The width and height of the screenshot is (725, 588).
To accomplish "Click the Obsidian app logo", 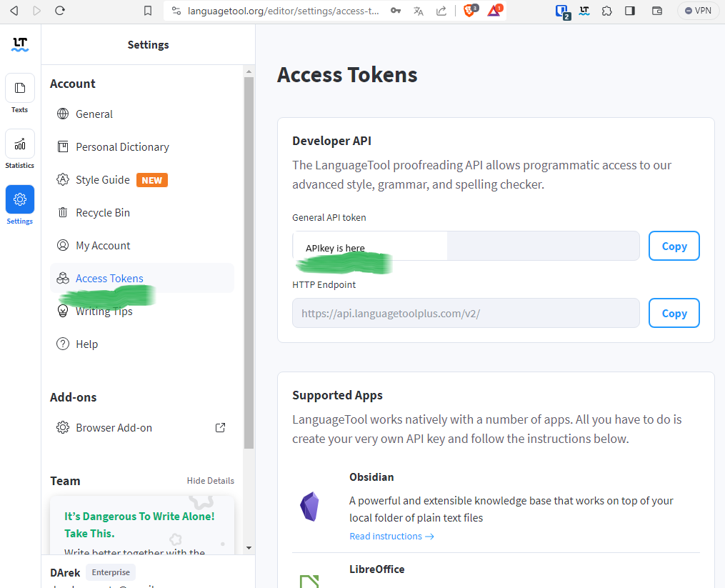I will tap(310, 507).
